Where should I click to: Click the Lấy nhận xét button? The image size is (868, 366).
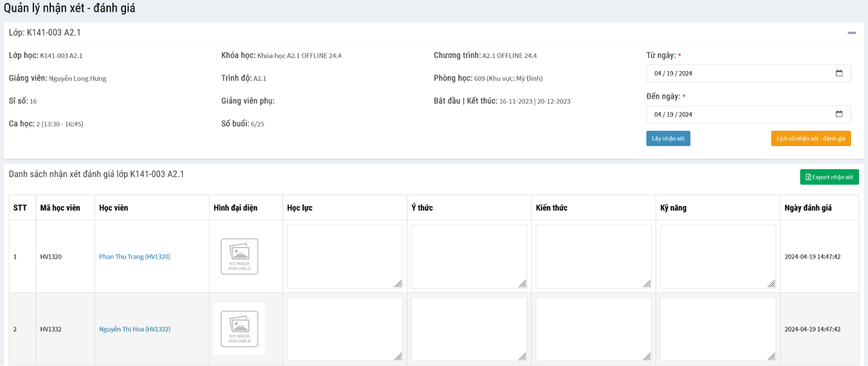(668, 138)
